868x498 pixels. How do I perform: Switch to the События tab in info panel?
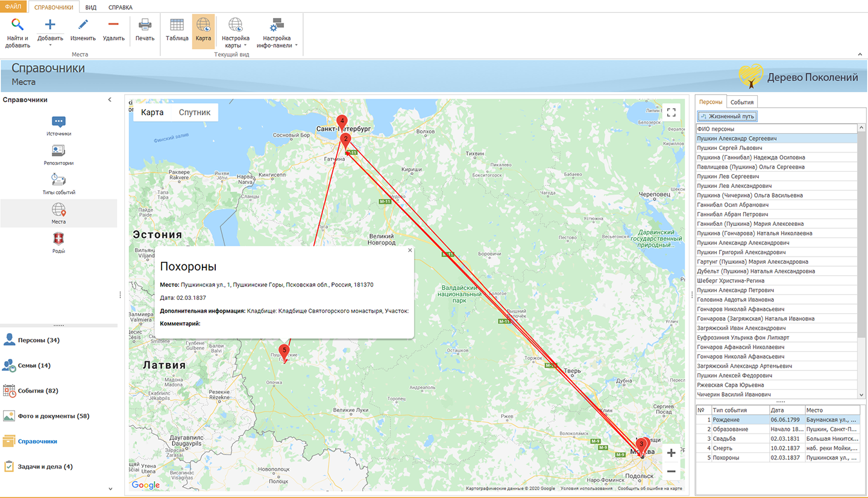(741, 102)
